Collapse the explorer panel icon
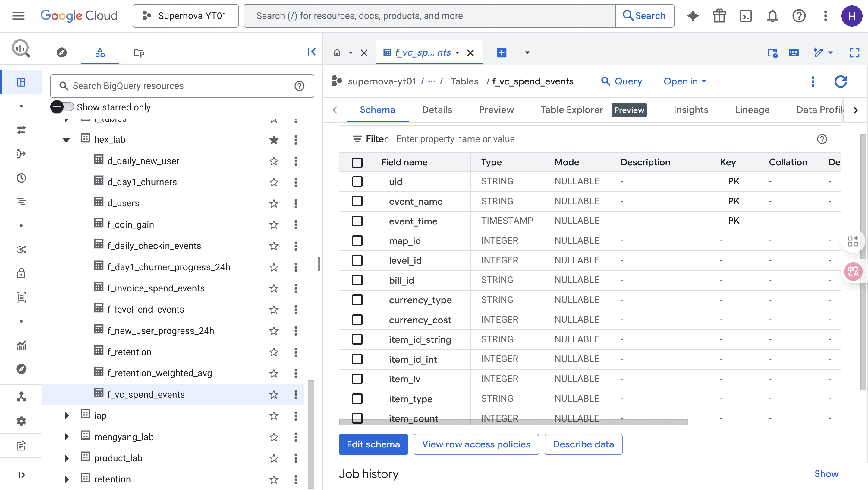 coord(311,52)
